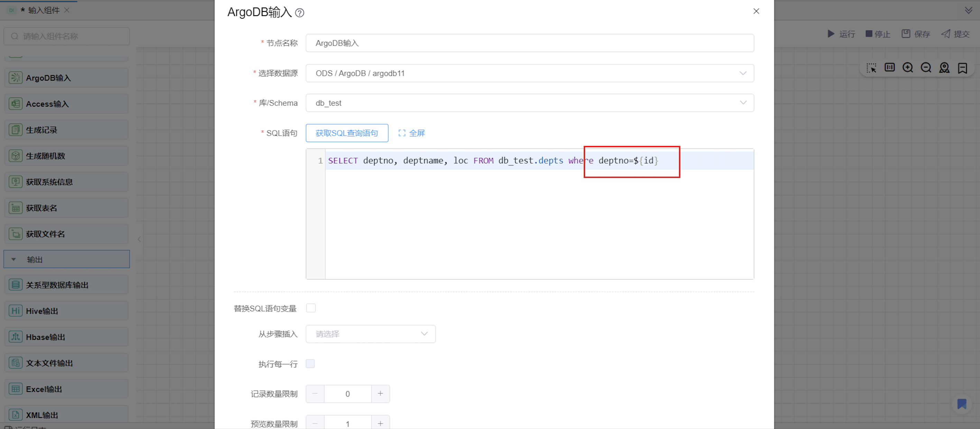
Task: Click the zoom out canvas icon
Action: click(926, 68)
